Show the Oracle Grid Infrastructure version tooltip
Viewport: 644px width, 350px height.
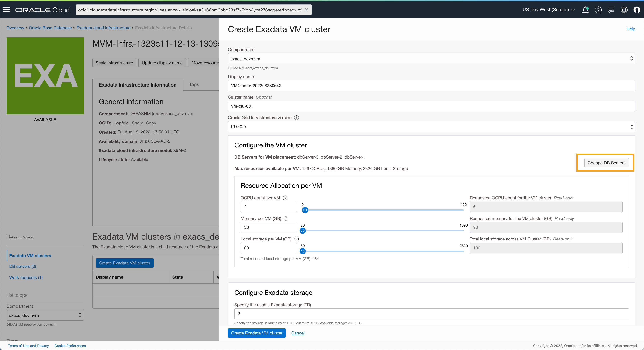click(296, 118)
